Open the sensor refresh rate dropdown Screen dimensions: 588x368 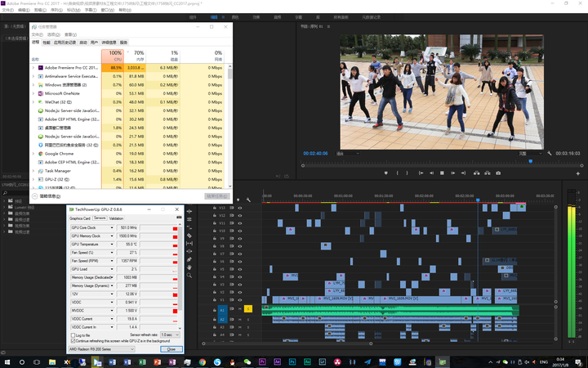[170, 334]
